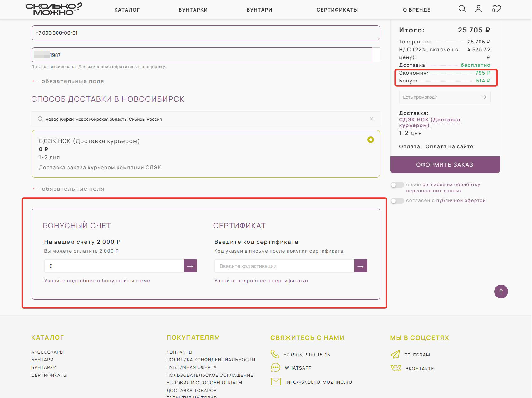Click the email envelope icon
Screen dimensions: 532x398
tap(276, 381)
